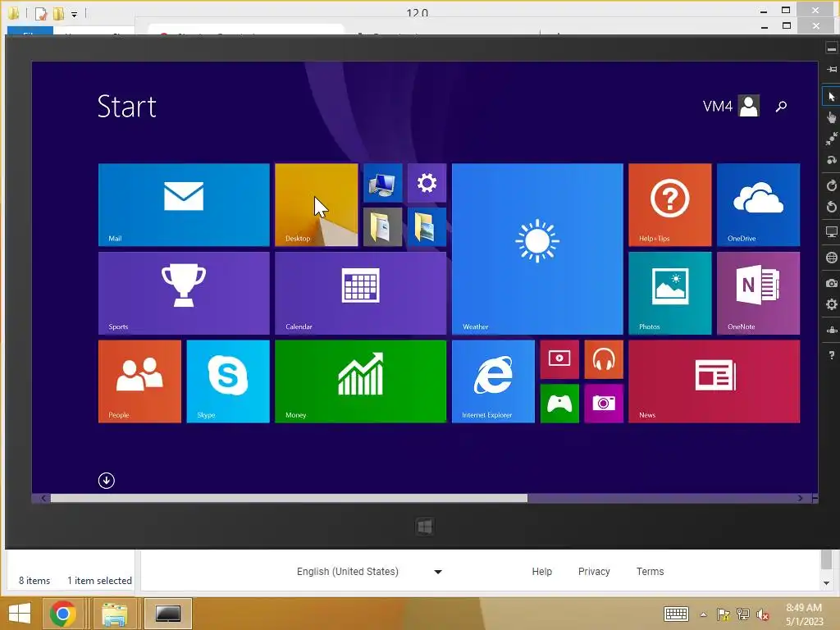840x630 pixels.
Task: Select the hand touch mode in the side toolbar
Action: 832,117
